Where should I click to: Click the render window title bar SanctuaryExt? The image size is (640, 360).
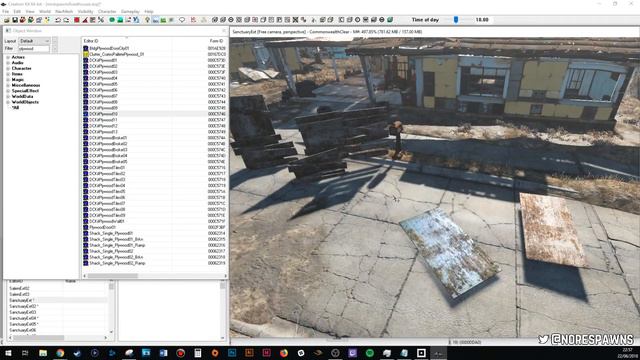pos(434,31)
